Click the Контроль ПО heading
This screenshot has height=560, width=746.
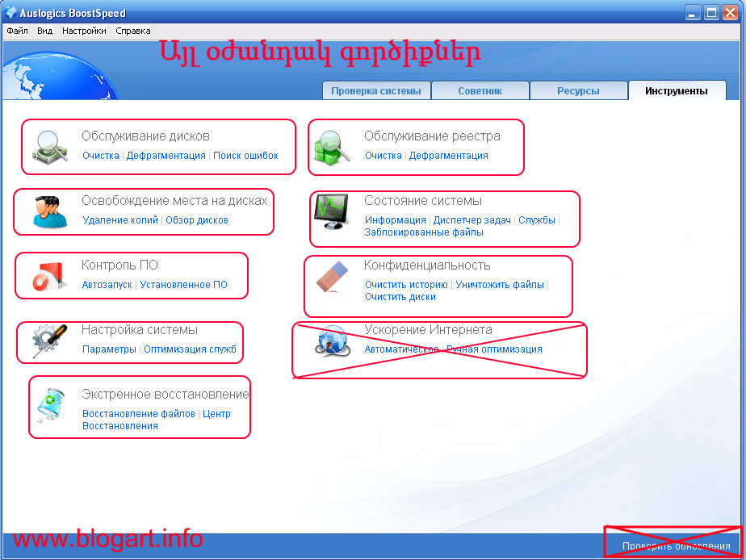click(119, 265)
